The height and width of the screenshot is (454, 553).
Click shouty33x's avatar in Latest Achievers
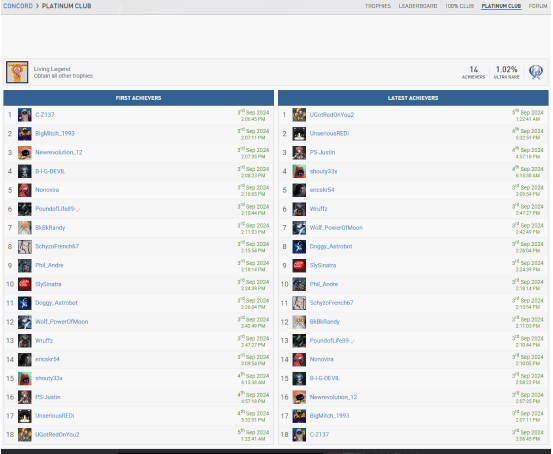pyautogui.click(x=299, y=171)
